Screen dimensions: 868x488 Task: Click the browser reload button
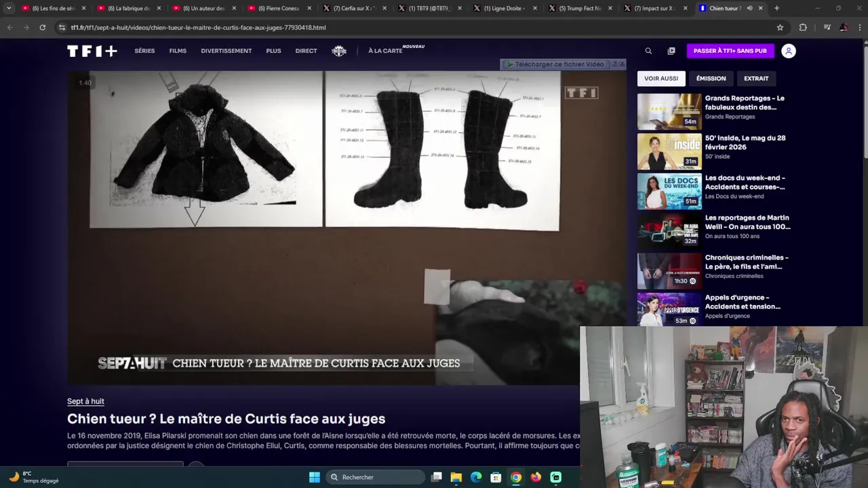click(x=42, y=27)
